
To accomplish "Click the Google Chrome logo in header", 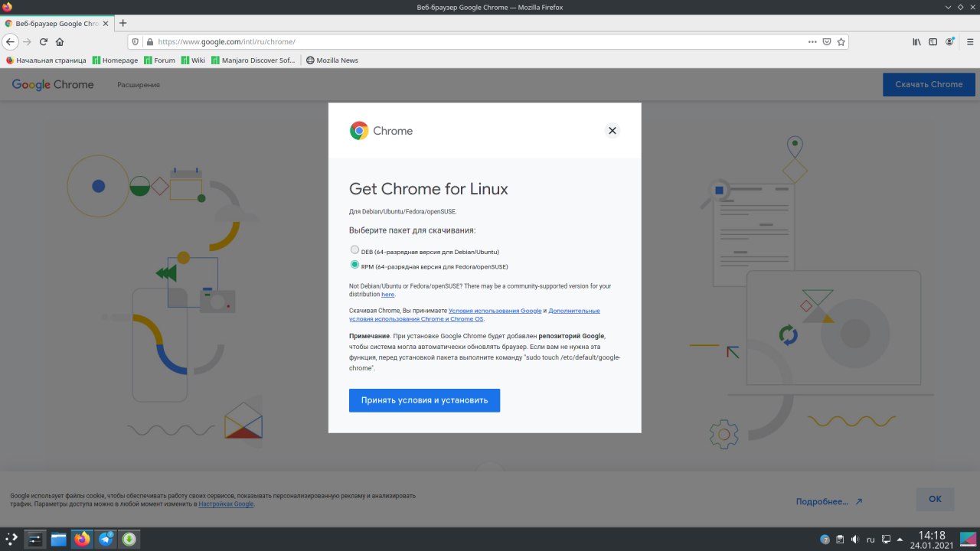I will (x=53, y=85).
